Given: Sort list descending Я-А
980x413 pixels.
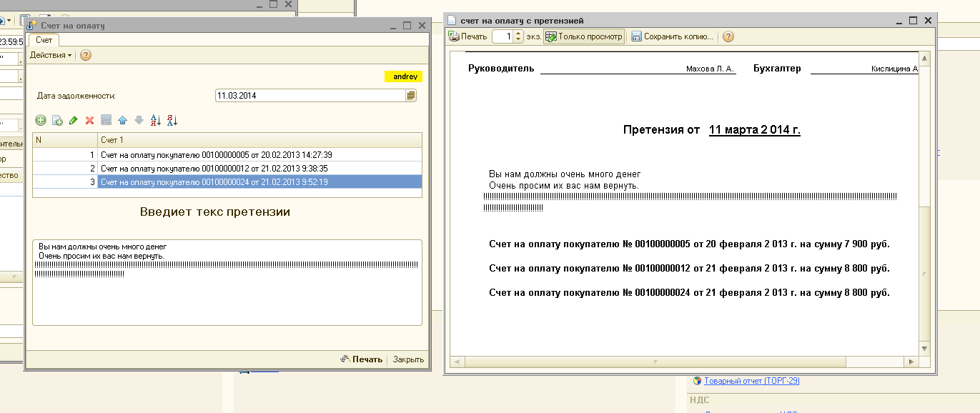Looking at the screenshot, I should point(172,121).
